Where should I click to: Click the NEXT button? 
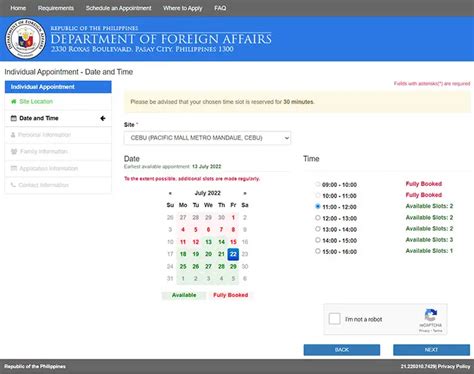431,350
